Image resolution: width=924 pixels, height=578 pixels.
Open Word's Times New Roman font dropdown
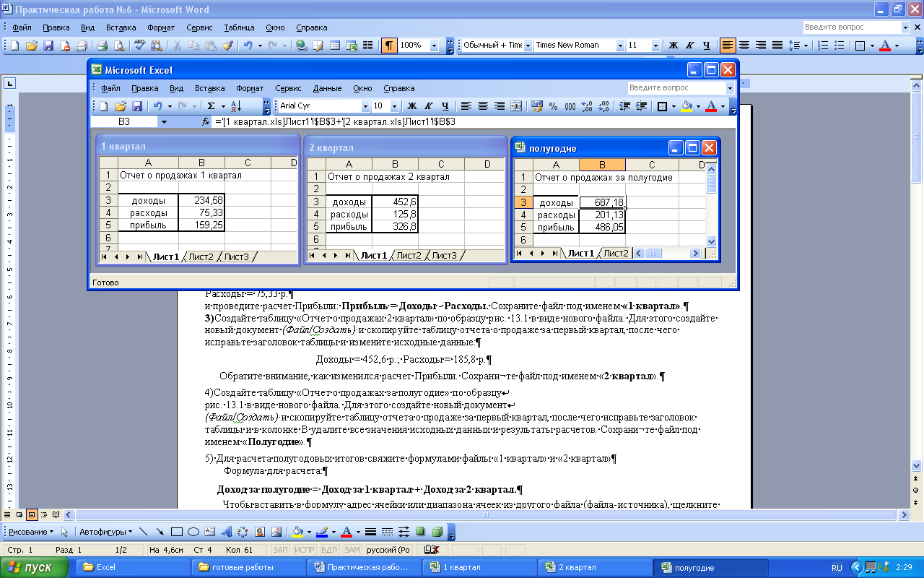pos(619,45)
